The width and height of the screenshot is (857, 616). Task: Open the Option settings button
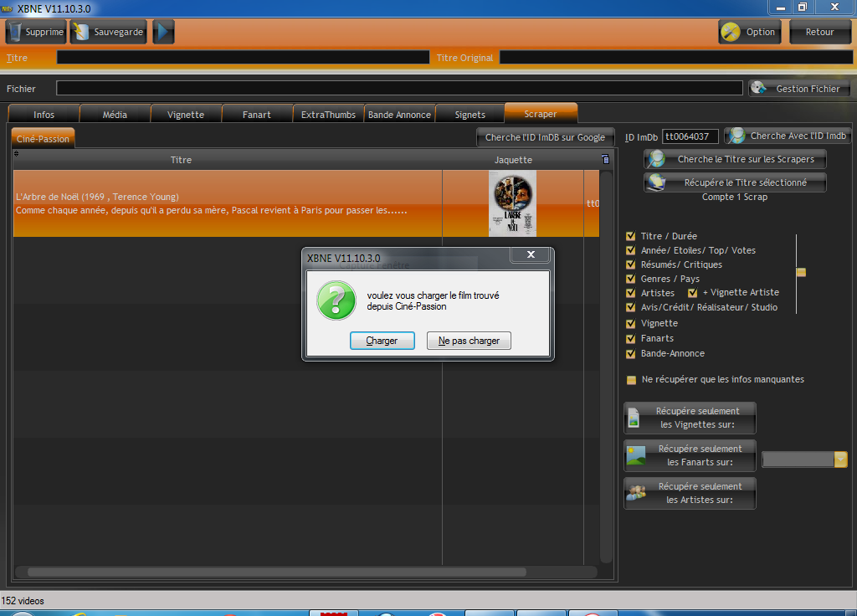coord(749,32)
